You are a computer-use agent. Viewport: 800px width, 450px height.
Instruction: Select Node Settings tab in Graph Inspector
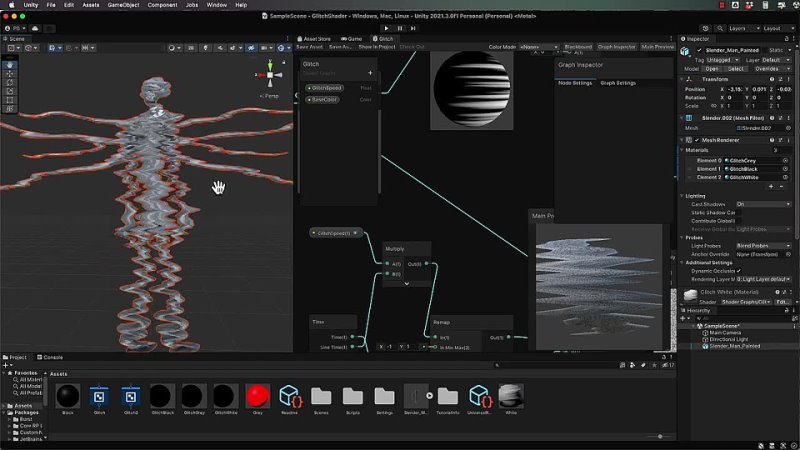575,83
